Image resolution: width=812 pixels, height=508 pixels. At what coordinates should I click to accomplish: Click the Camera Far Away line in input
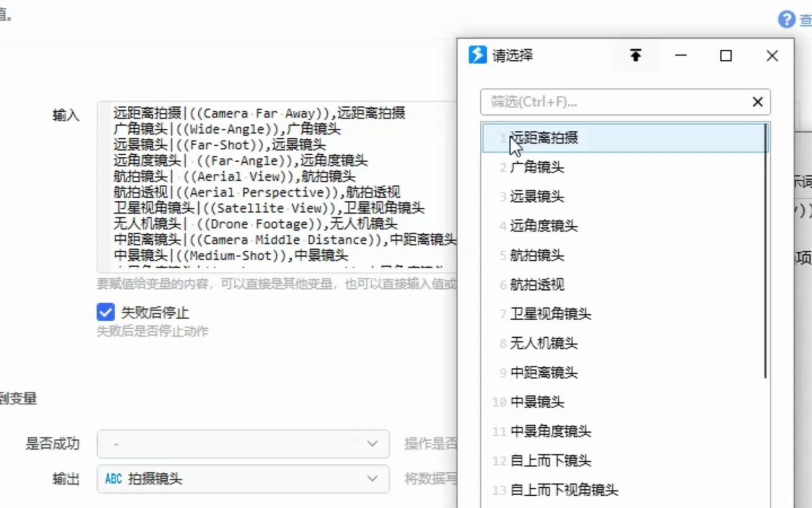click(x=259, y=113)
